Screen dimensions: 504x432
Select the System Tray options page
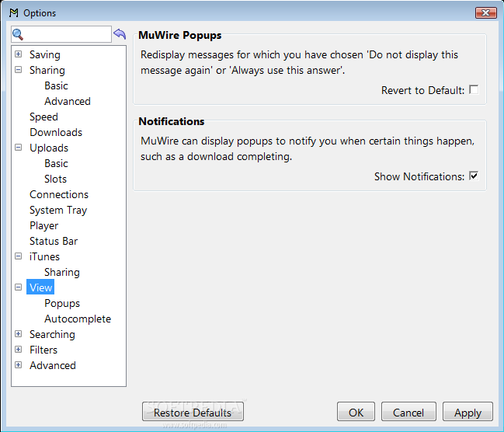pyautogui.click(x=58, y=210)
